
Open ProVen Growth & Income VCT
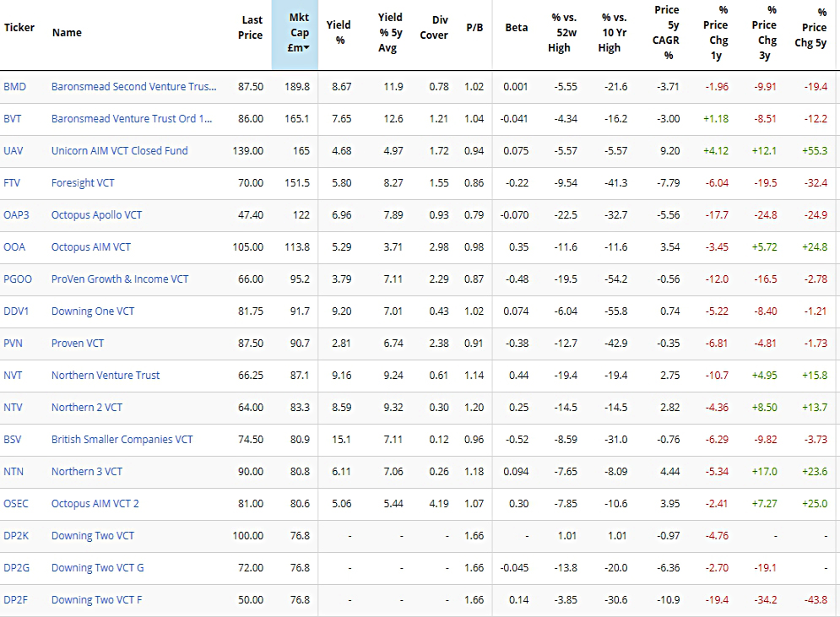click(120, 279)
